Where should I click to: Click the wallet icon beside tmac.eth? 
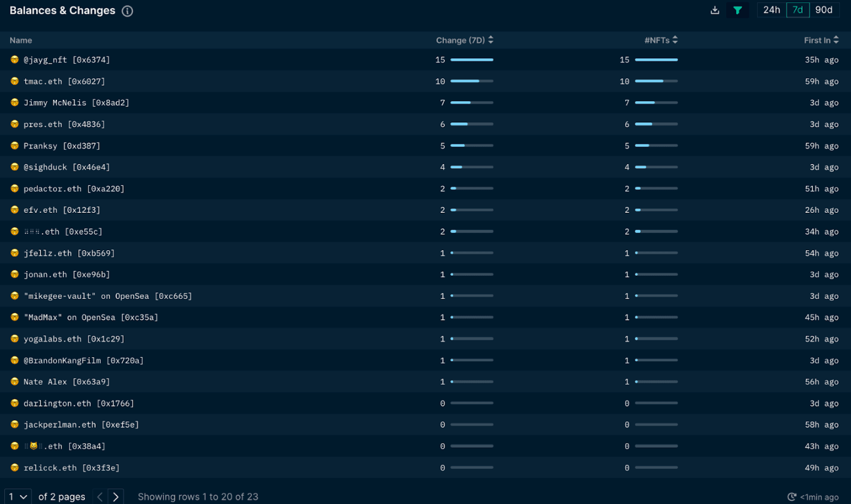14,81
